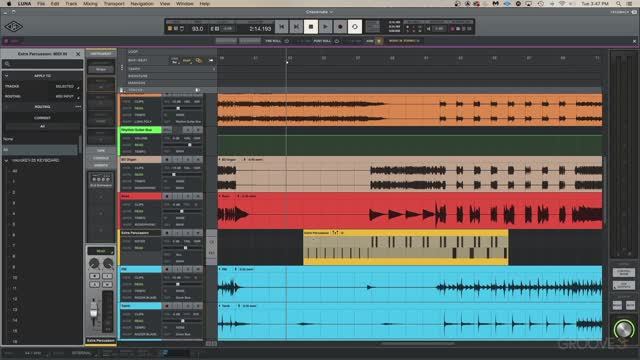This screenshot has height=360, width=640.
Task: Close the Extra Percussion MIDI IN panel
Action: [78, 54]
